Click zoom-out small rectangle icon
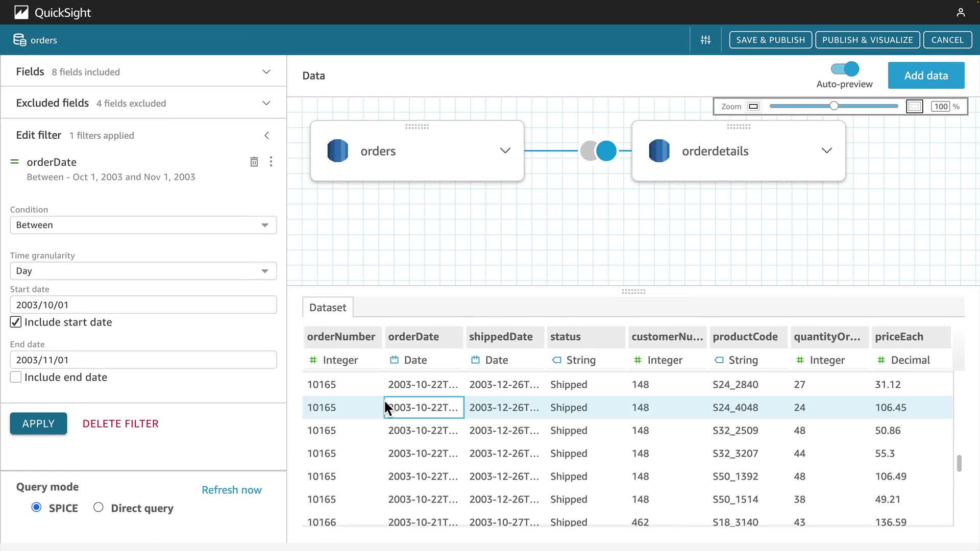The height and width of the screenshot is (551, 980). (x=753, y=106)
